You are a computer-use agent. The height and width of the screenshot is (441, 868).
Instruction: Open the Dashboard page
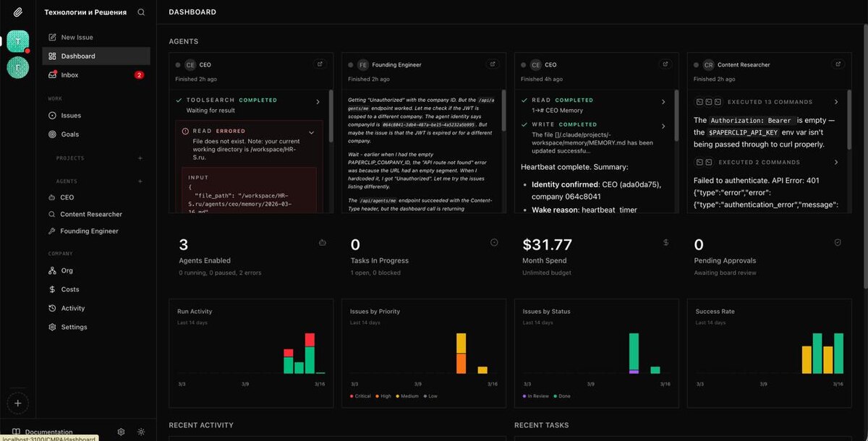coord(96,56)
